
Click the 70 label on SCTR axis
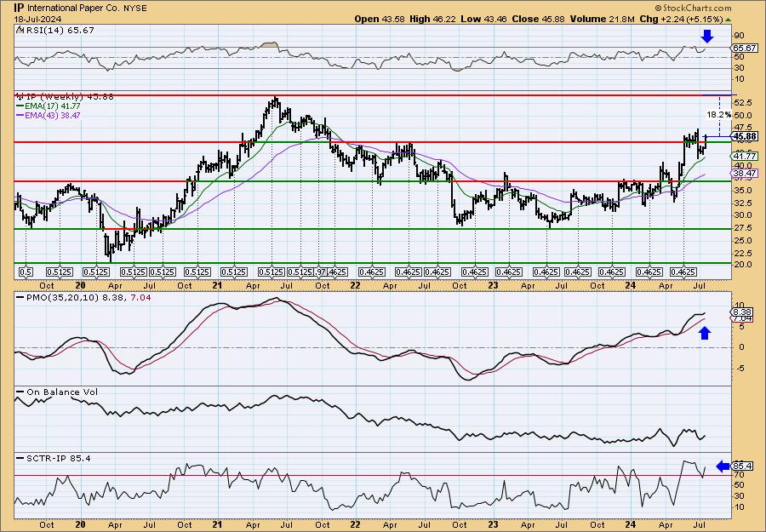point(739,474)
